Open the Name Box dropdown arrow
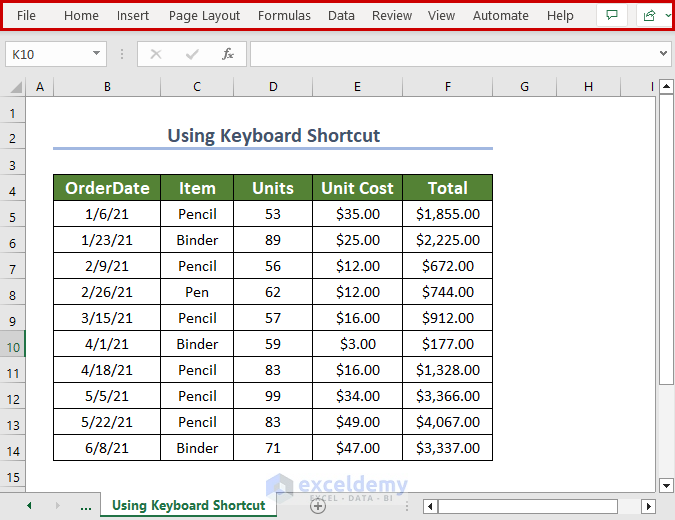The image size is (675, 520). coord(96,54)
